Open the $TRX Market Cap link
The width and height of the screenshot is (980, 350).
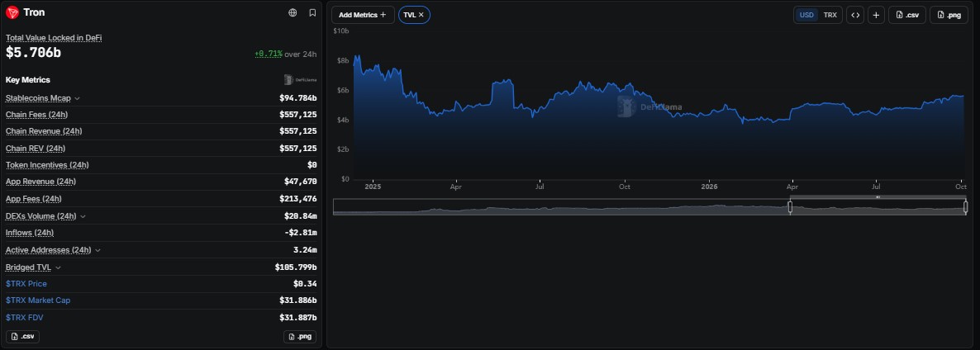point(38,300)
